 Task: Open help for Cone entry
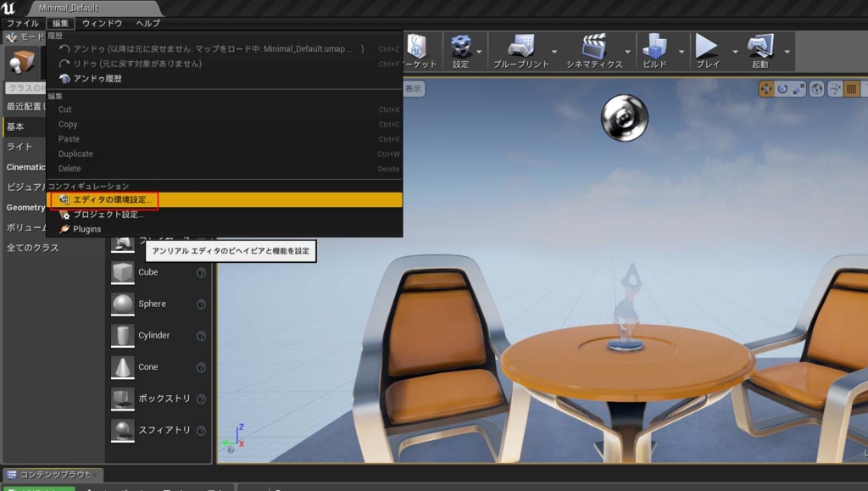click(x=201, y=367)
